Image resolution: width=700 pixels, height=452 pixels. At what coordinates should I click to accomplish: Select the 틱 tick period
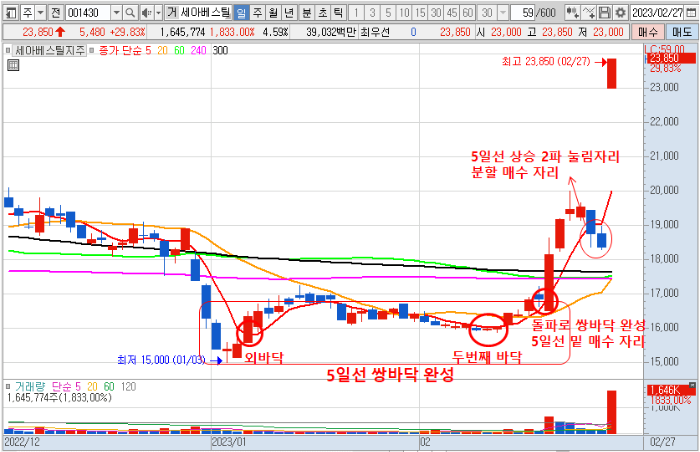[338, 13]
